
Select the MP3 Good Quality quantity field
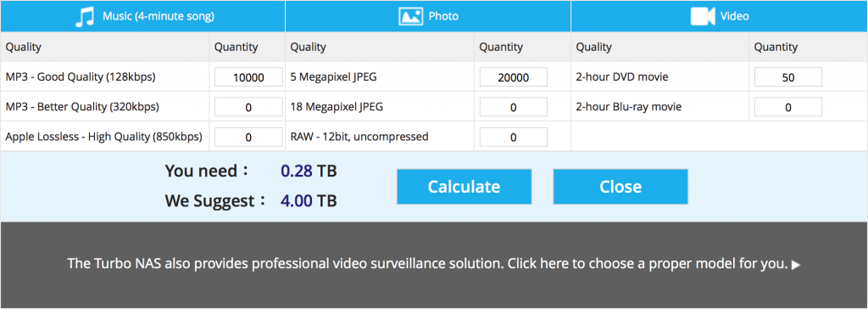[248, 77]
